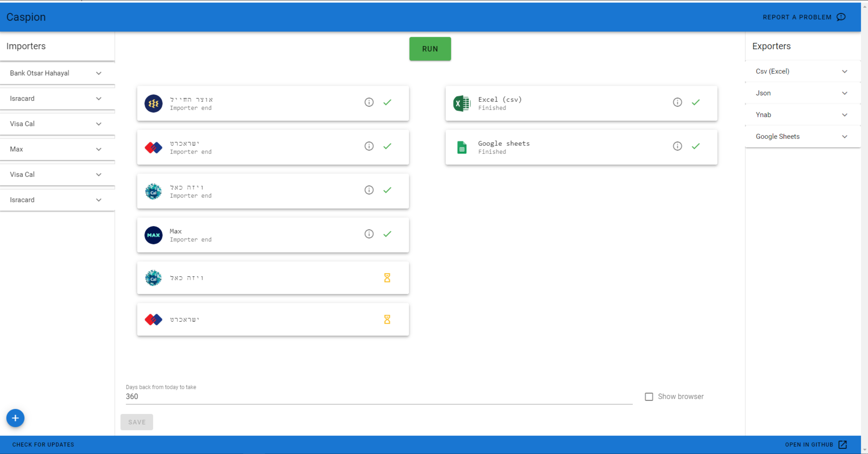
Task: Expand the Csv (Excel) exporter panel
Action: click(x=844, y=71)
